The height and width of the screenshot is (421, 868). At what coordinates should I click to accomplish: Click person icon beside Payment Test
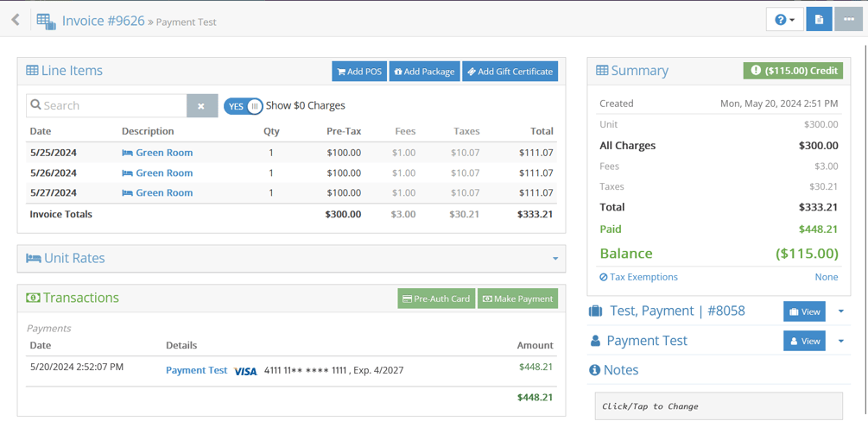coord(595,341)
